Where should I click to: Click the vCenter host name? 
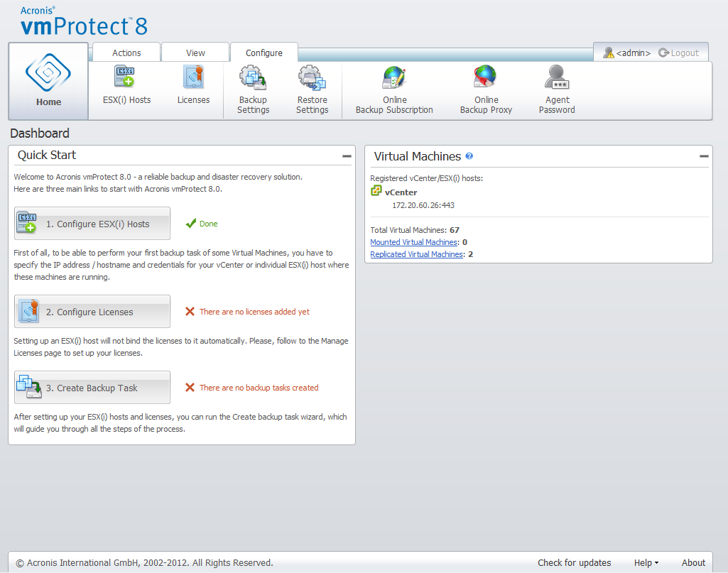[x=401, y=192]
